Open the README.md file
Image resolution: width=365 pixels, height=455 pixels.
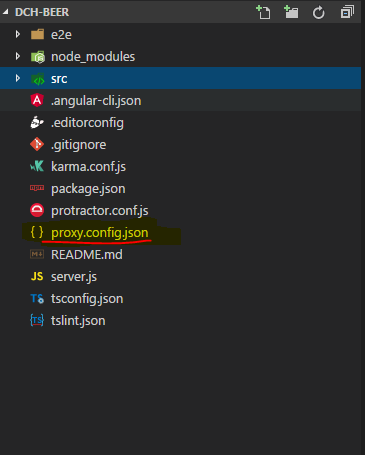tap(87, 255)
